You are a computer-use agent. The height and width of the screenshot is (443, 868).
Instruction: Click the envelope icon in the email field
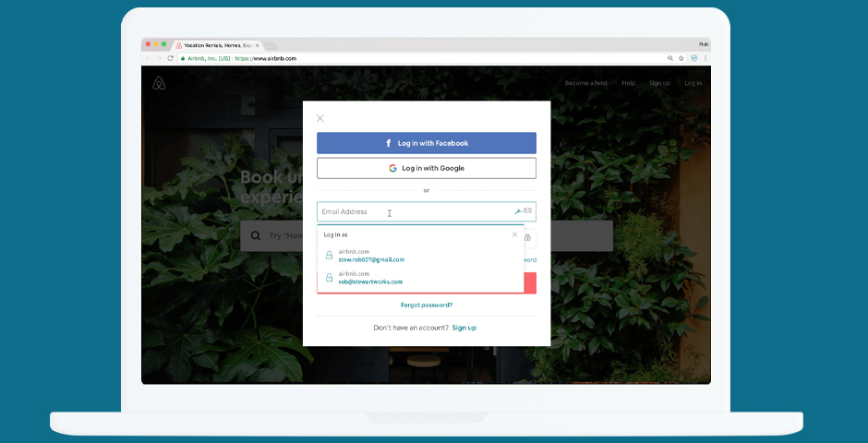(x=527, y=210)
